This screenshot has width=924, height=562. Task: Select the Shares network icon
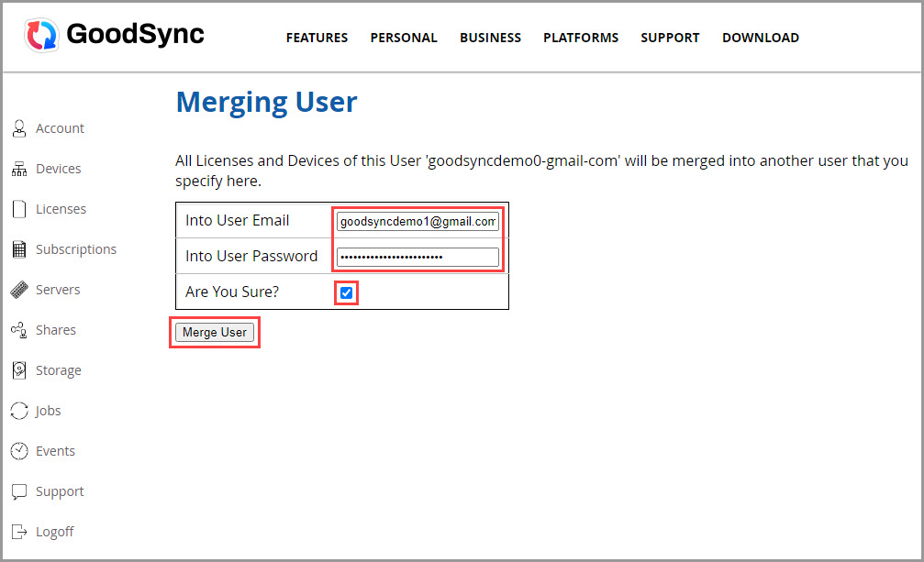(19, 329)
